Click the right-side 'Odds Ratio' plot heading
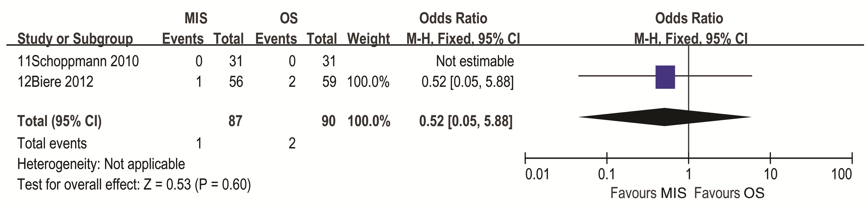 coord(689,18)
